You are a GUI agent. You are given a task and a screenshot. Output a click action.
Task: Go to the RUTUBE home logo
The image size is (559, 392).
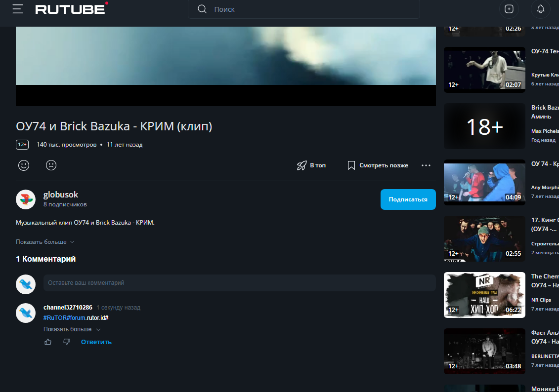click(x=71, y=8)
